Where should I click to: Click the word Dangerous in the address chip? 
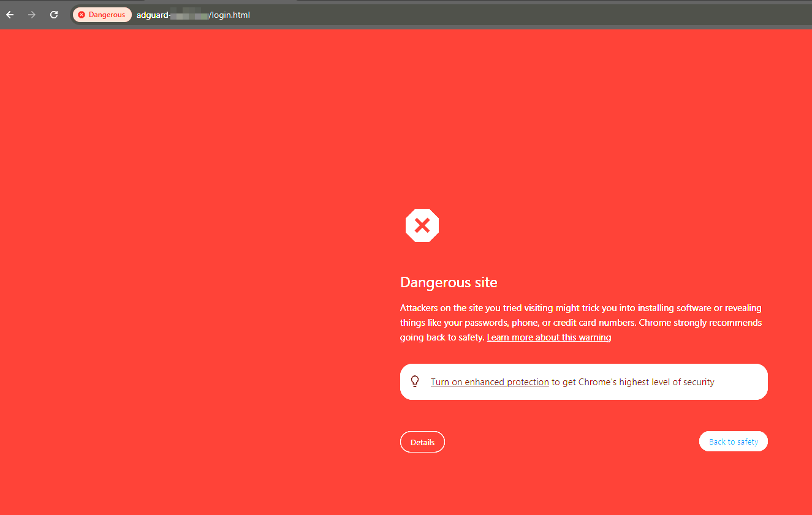tap(107, 15)
